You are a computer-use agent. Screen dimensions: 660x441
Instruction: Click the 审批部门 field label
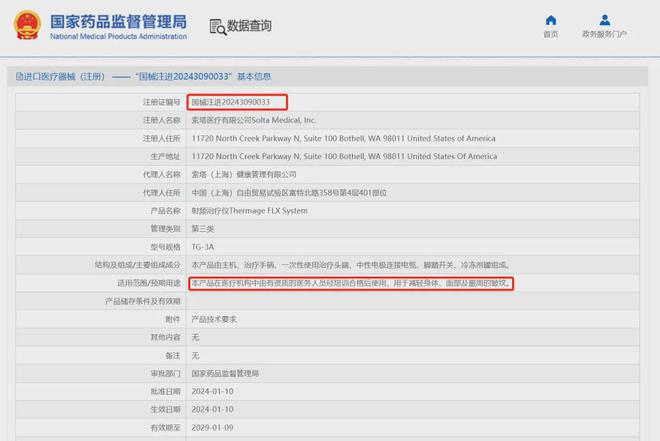(165, 373)
